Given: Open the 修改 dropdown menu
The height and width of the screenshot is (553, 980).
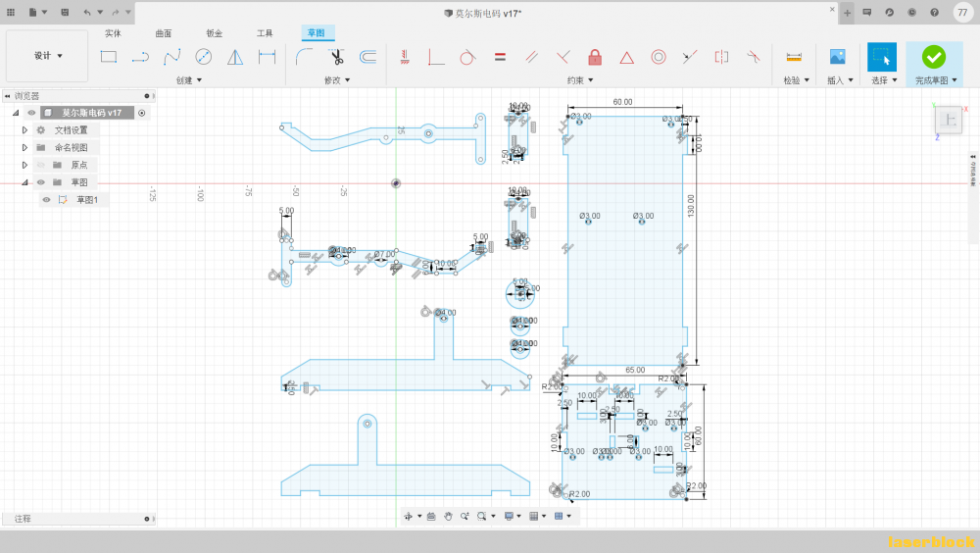Looking at the screenshot, I should [337, 80].
